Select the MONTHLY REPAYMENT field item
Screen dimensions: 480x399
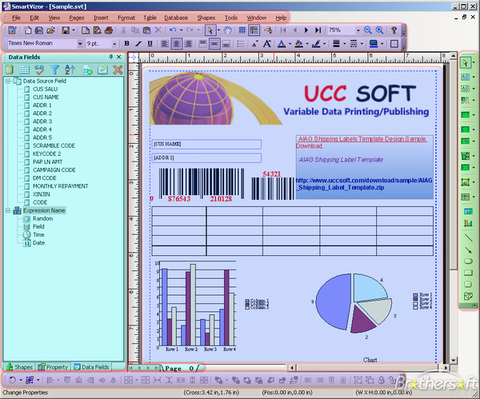tap(60, 186)
